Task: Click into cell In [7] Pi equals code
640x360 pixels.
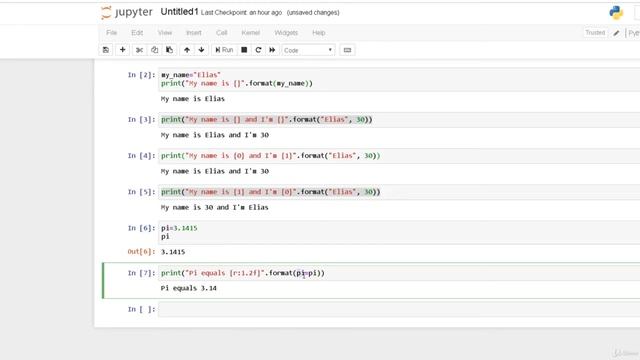Action: pos(399,273)
